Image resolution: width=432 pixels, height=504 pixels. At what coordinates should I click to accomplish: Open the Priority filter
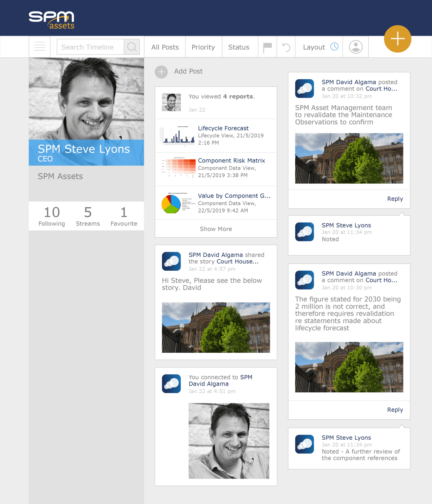coord(203,47)
